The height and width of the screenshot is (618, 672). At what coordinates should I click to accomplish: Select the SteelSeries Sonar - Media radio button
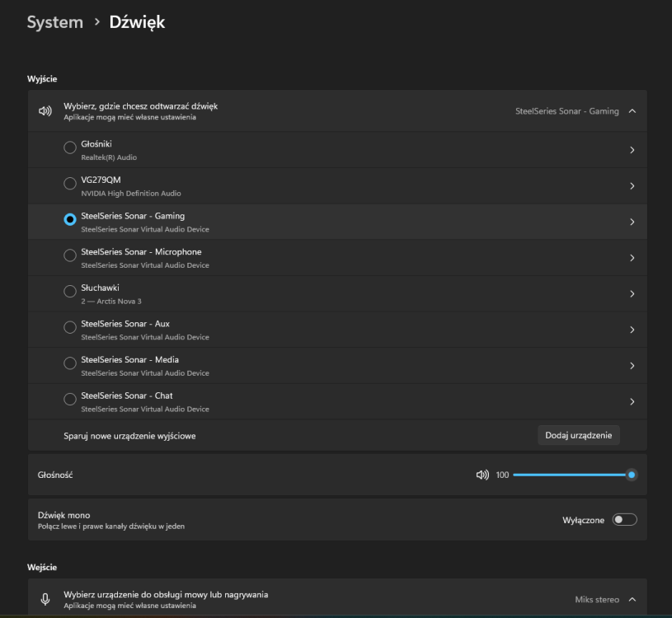(x=70, y=363)
